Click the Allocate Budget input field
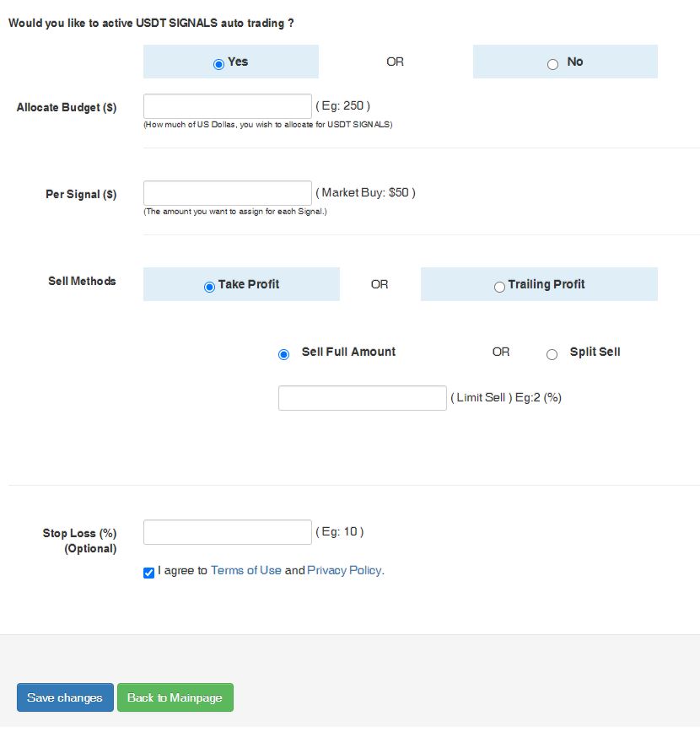Viewport: 700px width, 732px height. coord(228,106)
